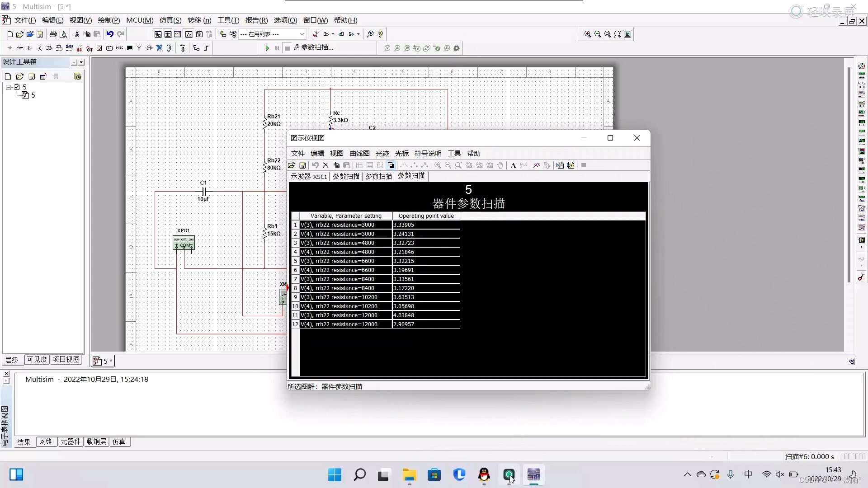Image resolution: width=868 pixels, height=488 pixels.
Task: Toggle the circuit sheet checkbox for item 5
Action: 17,87
